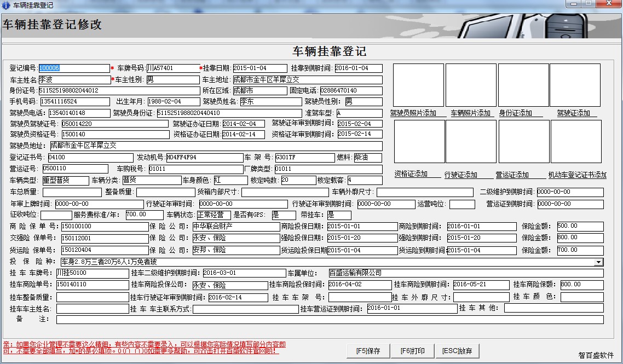This screenshot has height=364, width=623.
Task: Click the 核定吨数 field with 20
Action: click(298, 181)
